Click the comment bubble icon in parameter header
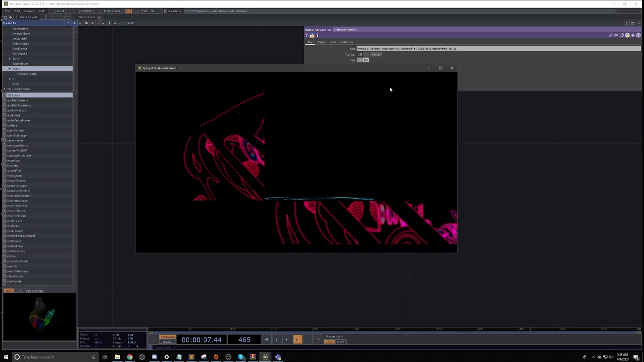 [x=616, y=35]
